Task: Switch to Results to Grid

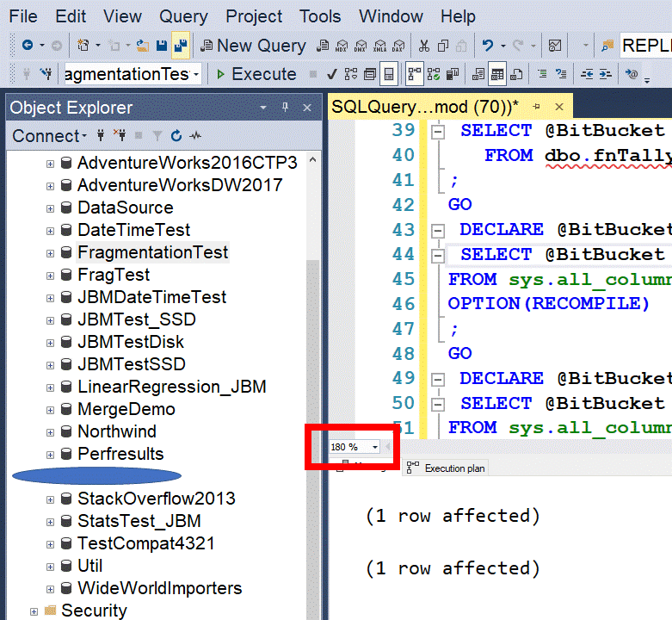Action: [x=497, y=75]
